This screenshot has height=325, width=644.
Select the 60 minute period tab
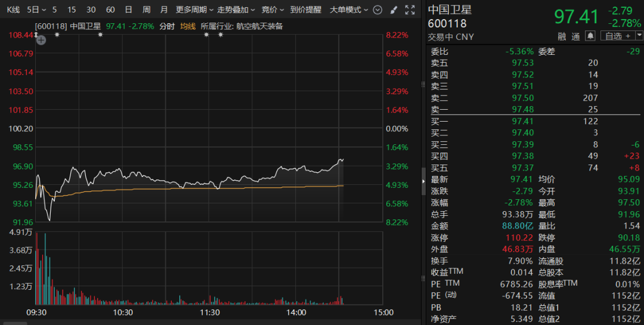pyautogui.click(x=110, y=10)
